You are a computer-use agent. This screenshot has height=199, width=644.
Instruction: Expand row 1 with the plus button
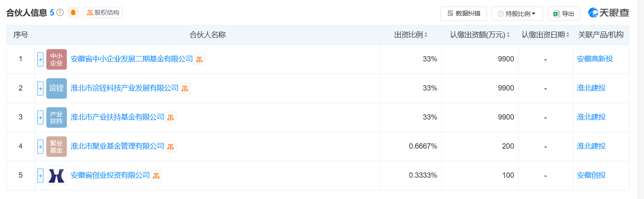tap(40, 59)
